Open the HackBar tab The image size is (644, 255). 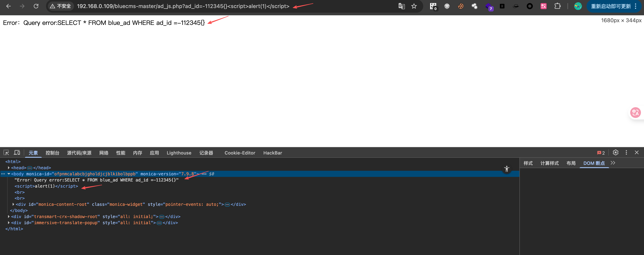pos(273,153)
